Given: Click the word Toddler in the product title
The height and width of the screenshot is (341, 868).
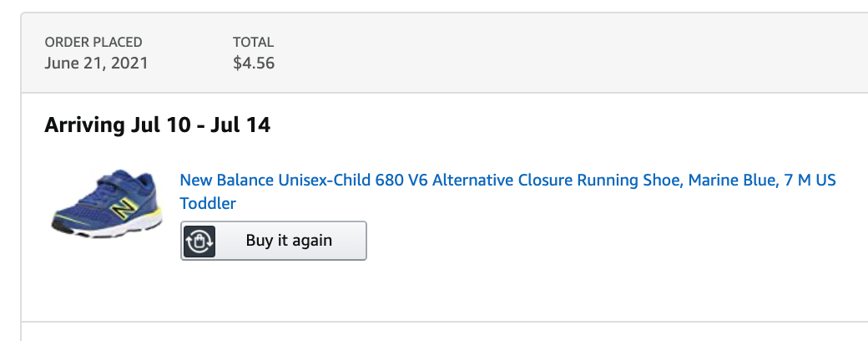Looking at the screenshot, I should coord(208,203).
